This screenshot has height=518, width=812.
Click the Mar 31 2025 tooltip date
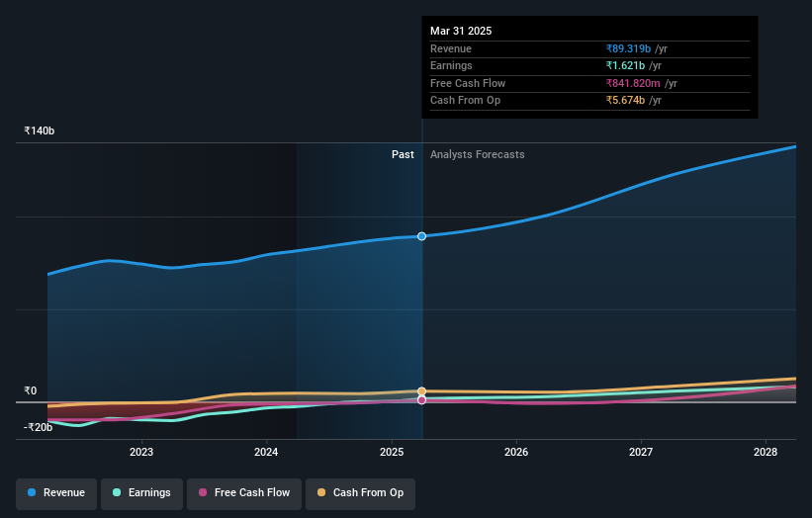pyautogui.click(x=461, y=31)
